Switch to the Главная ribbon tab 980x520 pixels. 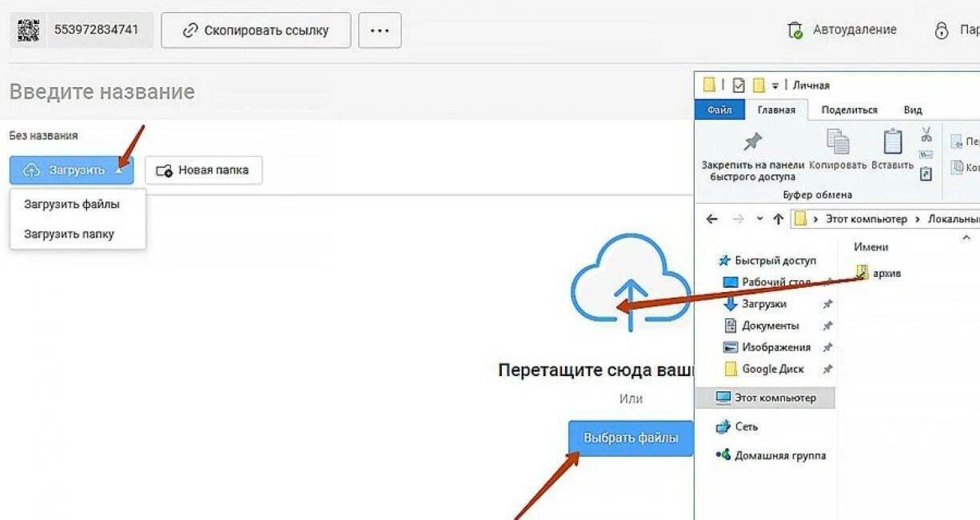click(776, 110)
